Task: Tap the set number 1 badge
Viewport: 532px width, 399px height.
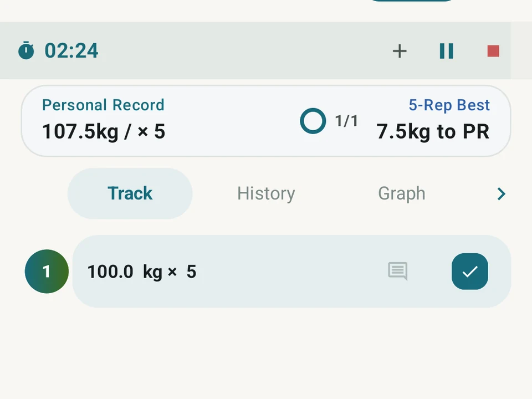Action: click(x=47, y=272)
